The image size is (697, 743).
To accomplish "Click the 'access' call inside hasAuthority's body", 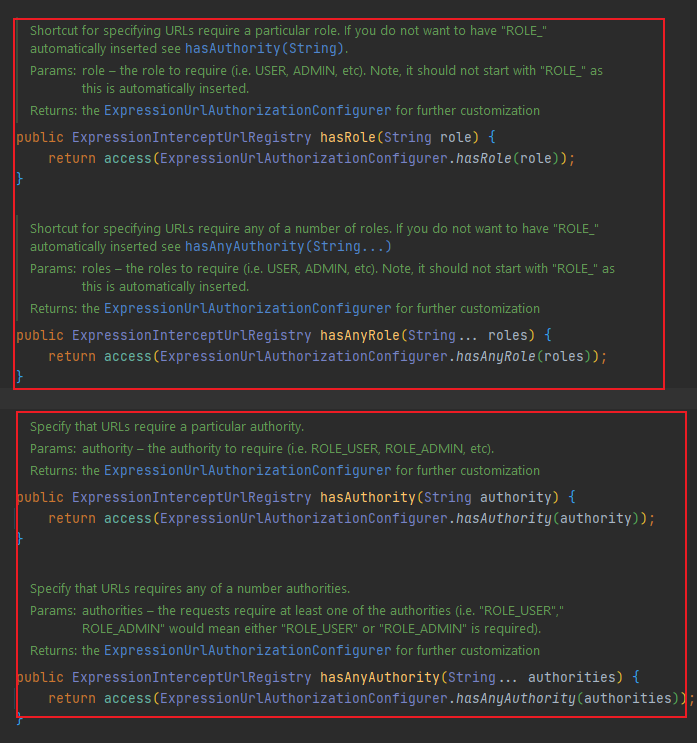I will point(128,518).
